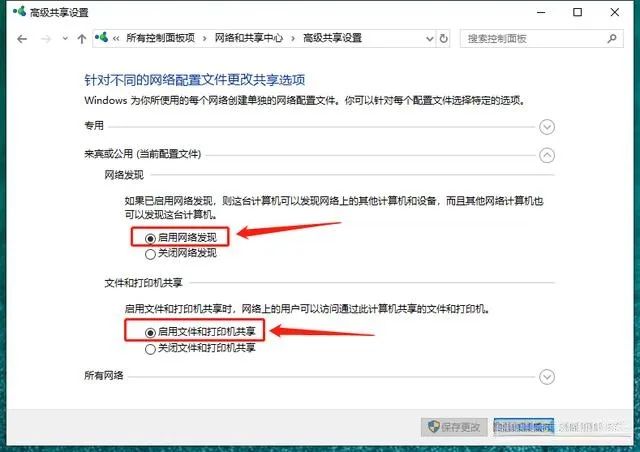Click 高级共享设置 breadcrumb
The height and width of the screenshot is (452, 640).
(332, 38)
